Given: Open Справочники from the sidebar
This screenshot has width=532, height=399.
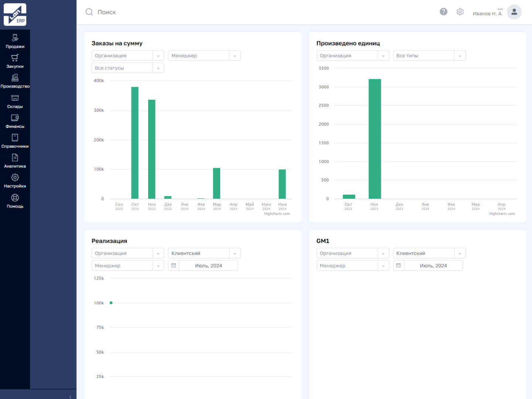Looking at the screenshot, I should coord(15,141).
